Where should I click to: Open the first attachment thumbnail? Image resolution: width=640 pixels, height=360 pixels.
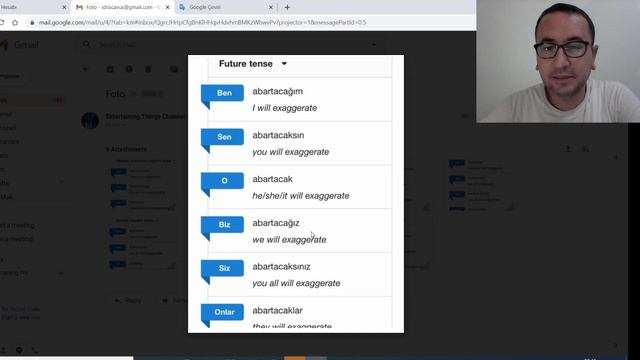click(143, 184)
